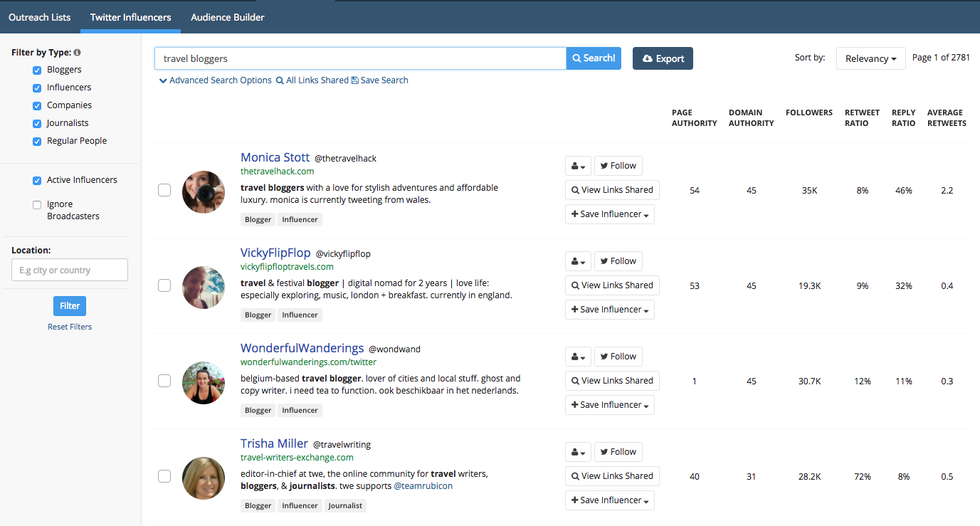This screenshot has width=980, height=526.
Task: Switch to the Outreach Lists tab
Action: (x=40, y=17)
